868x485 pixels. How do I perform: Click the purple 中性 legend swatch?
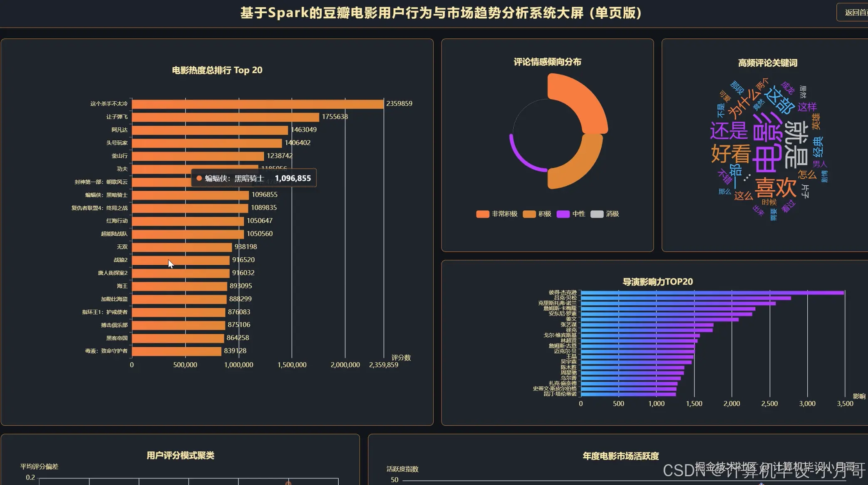pos(563,214)
